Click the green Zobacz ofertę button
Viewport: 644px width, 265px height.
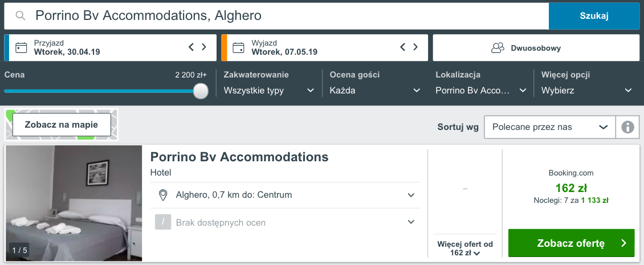(571, 243)
